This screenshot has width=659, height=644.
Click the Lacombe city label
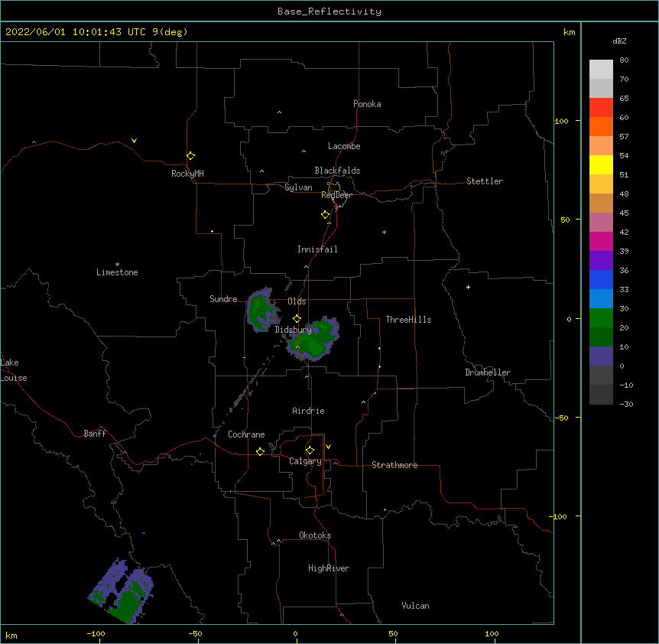point(344,146)
